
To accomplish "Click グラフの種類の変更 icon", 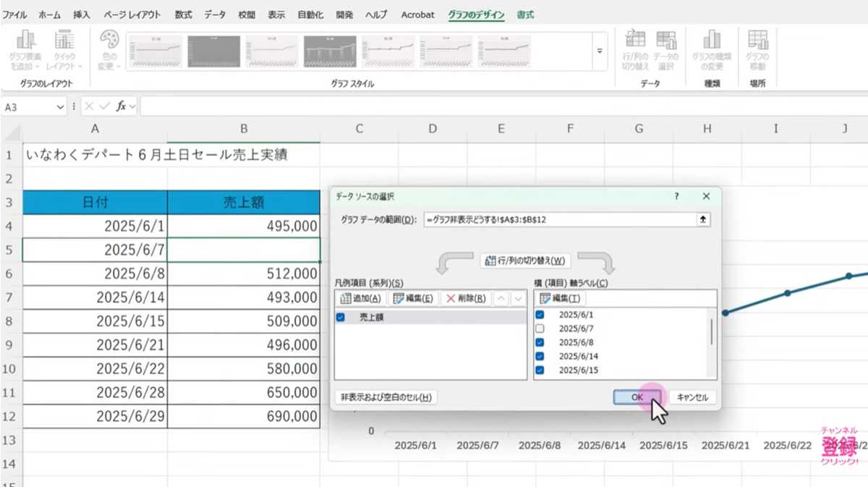I will tap(712, 48).
